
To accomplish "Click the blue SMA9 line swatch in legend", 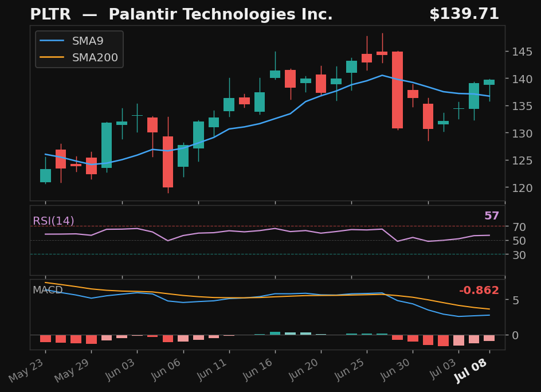I will (52, 41).
